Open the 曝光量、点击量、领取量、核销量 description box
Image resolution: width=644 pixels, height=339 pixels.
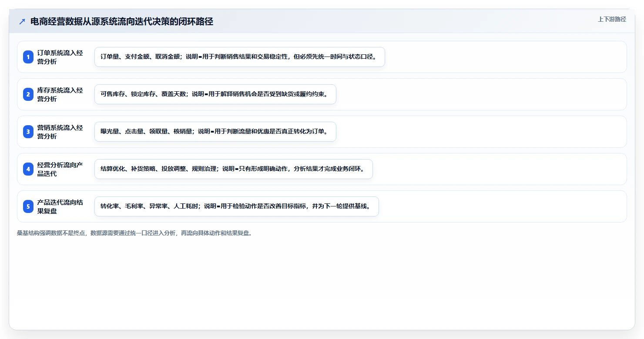point(215,132)
